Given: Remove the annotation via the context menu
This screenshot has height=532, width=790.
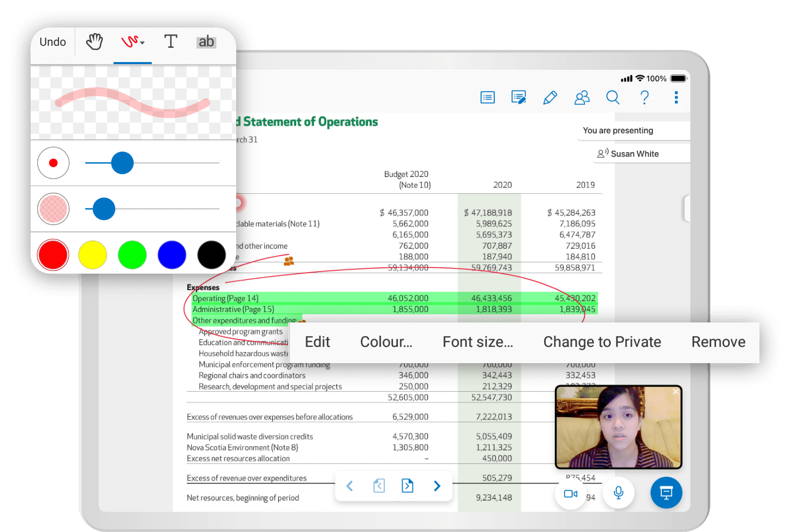Looking at the screenshot, I should click(718, 342).
